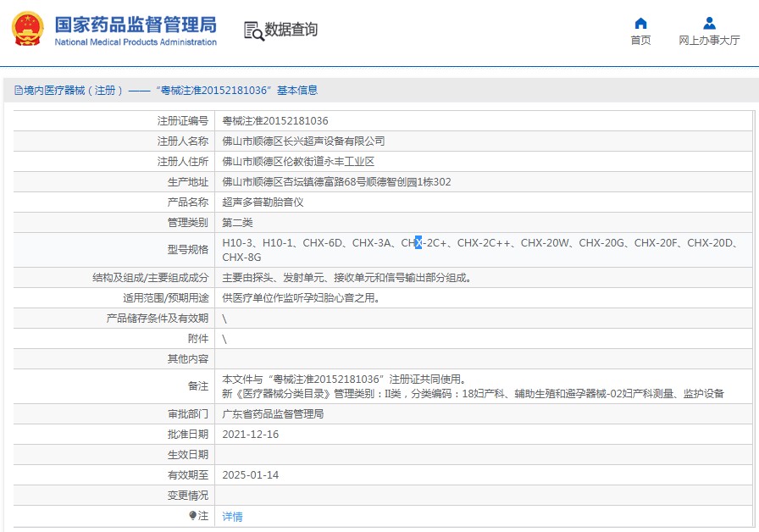This screenshot has width=759, height=532.
Task: Click the bulb icon beside 注
Action: click(x=192, y=516)
